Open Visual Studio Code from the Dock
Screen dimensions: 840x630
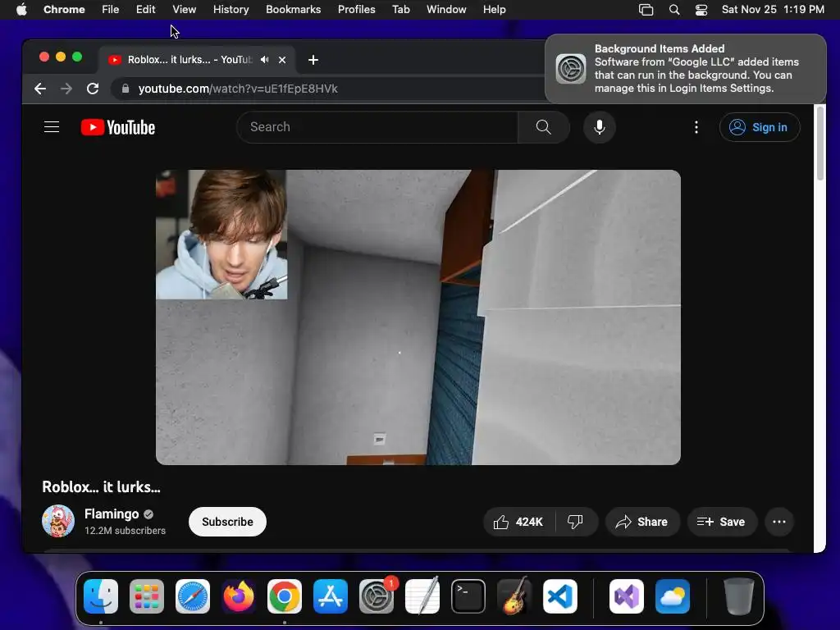pyautogui.click(x=559, y=596)
